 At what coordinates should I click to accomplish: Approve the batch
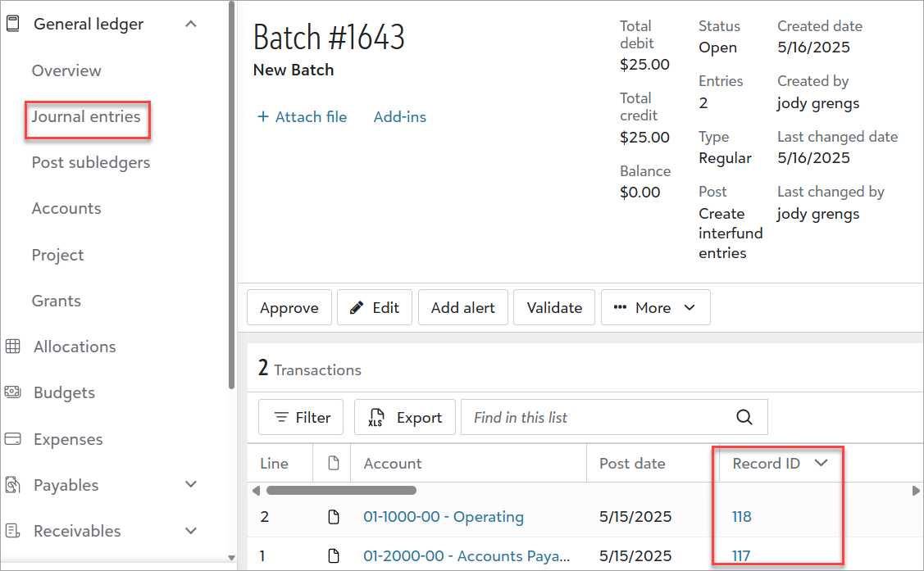(x=289, y=308)
